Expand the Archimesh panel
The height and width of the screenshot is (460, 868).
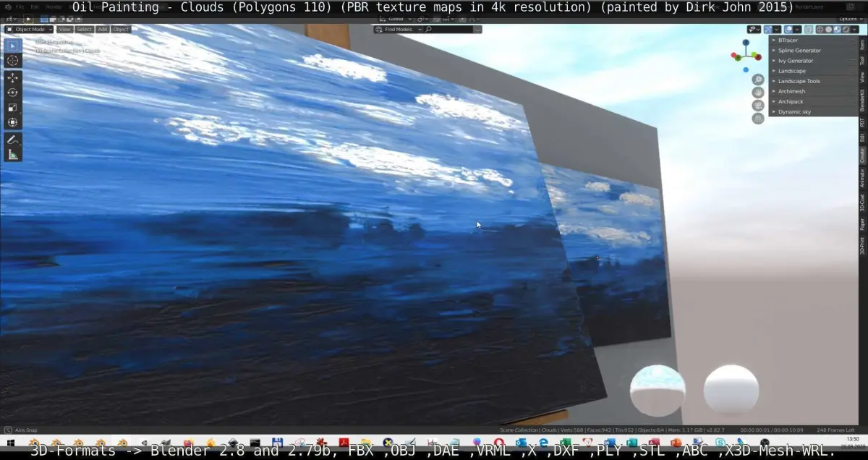(813, 91)
